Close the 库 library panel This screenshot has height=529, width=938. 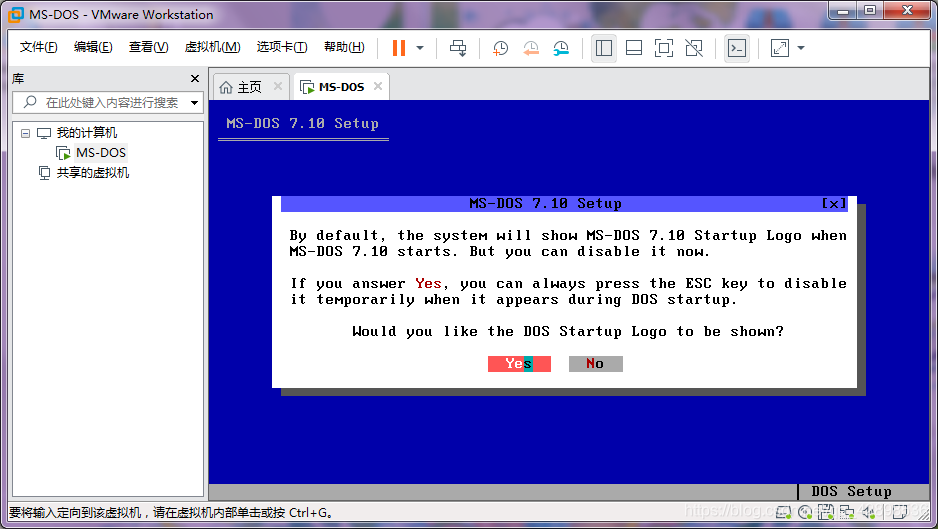[x=194, y=78]
